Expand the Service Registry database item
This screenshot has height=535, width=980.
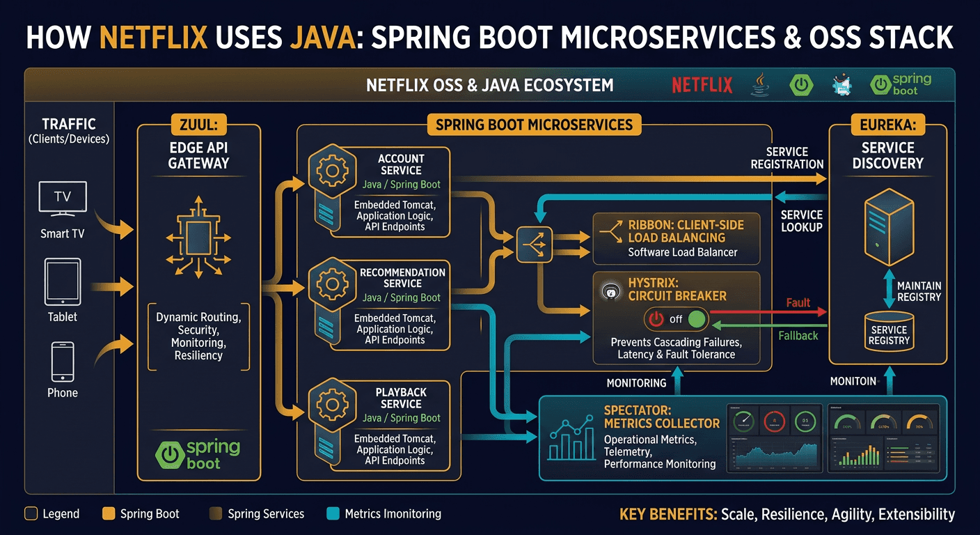tap(889, 332)
